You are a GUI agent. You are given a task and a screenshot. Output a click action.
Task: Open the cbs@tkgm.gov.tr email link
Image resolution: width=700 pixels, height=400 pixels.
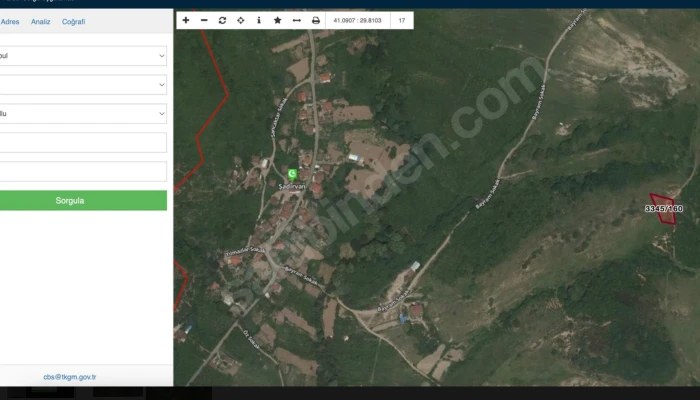coord(70,377)
